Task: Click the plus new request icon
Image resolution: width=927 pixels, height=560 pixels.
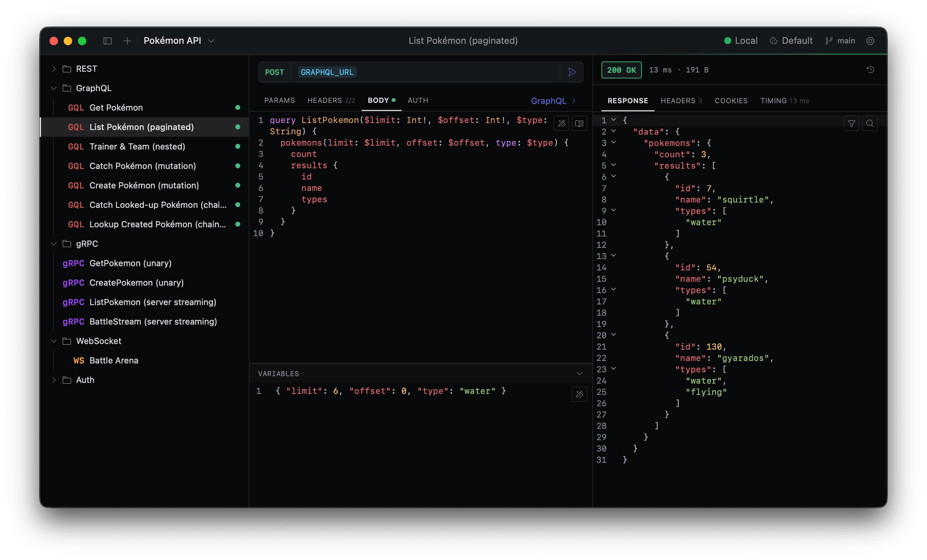Action: point(127,41)
